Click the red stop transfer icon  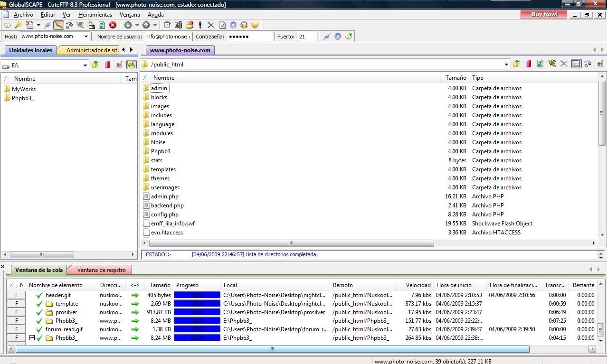(113, 25)
